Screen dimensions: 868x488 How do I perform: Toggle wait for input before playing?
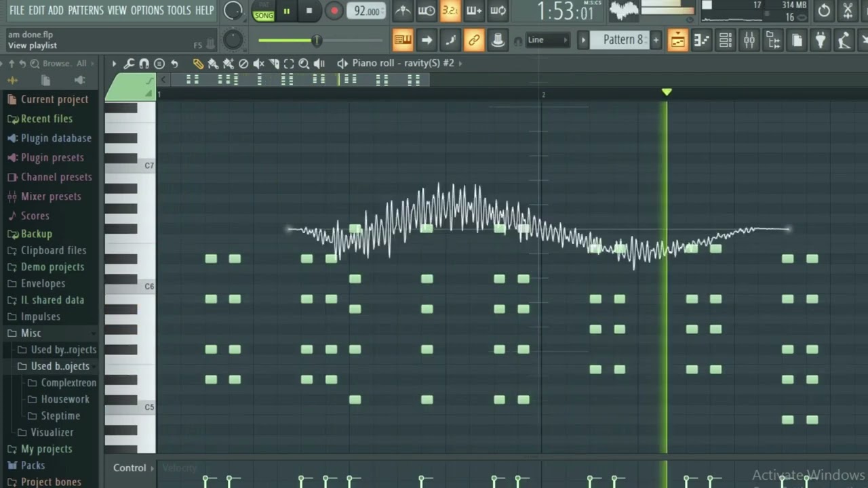coord(427,10)
